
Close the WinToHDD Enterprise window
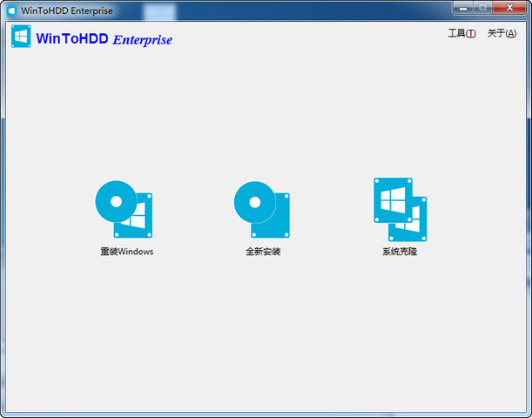509,8
